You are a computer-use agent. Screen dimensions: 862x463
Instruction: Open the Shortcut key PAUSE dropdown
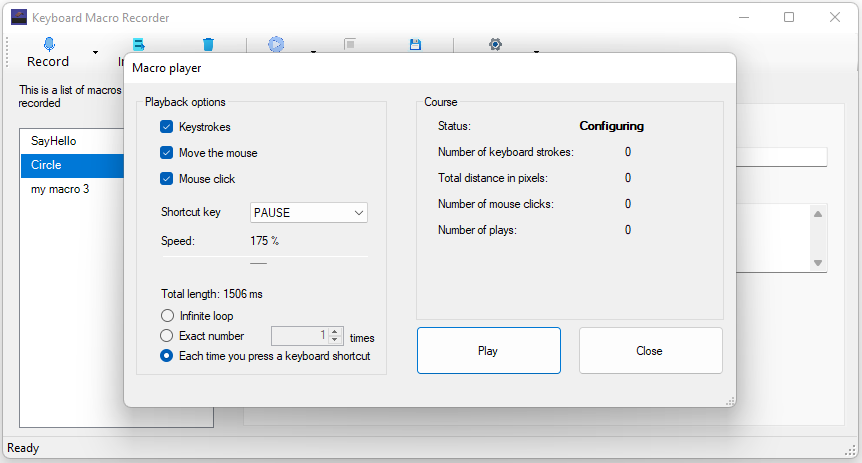click(309, 213)
